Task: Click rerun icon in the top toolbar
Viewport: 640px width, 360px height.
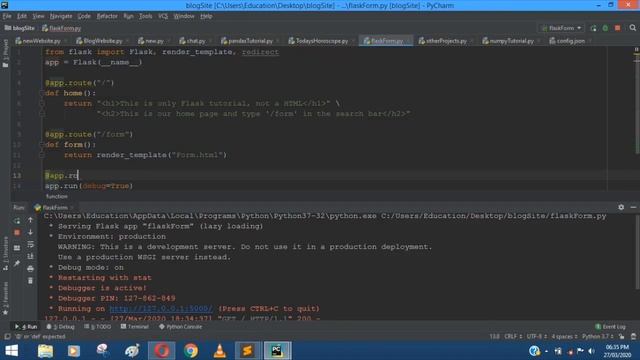Action: point(593,28)
